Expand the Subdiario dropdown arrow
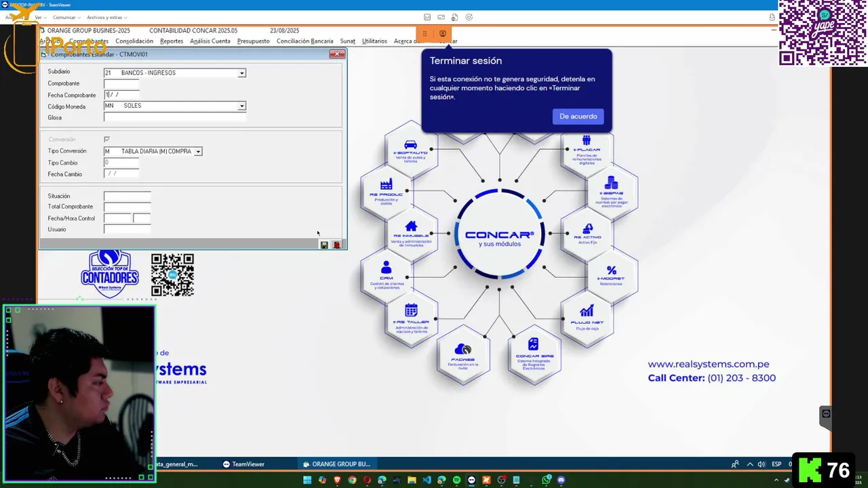The width and height of the screenshot is (868, 488). 241,73
